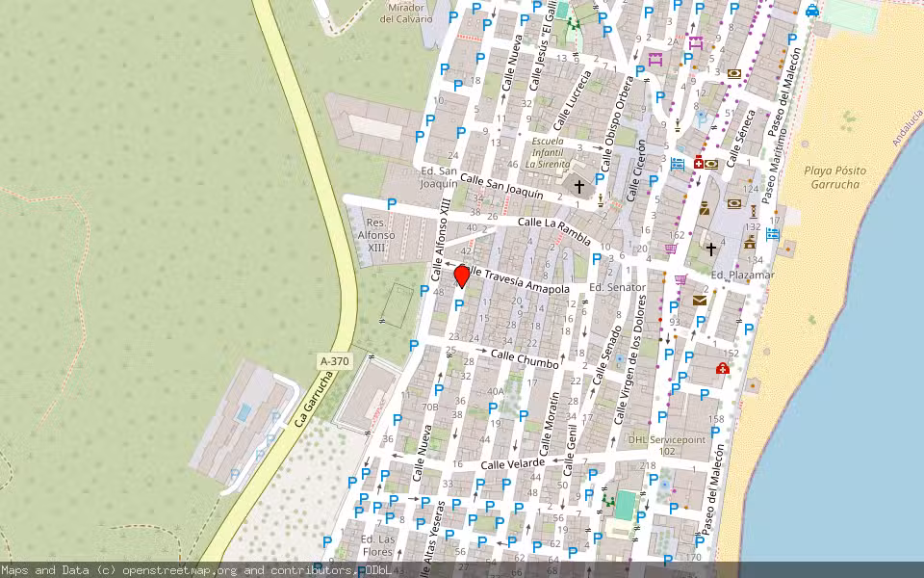
Task: Select the church cross icon by Calle San Joaquín
Action: tap(579, 187)
